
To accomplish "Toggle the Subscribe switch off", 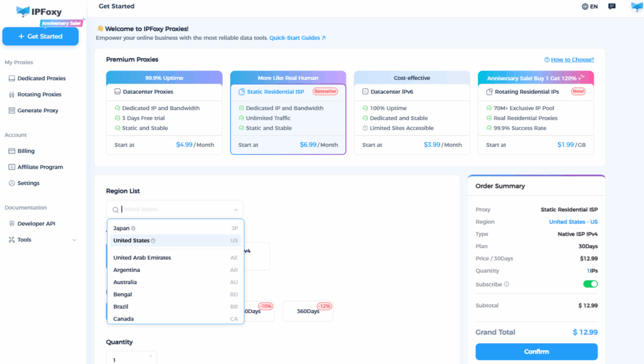I will 590,284.
